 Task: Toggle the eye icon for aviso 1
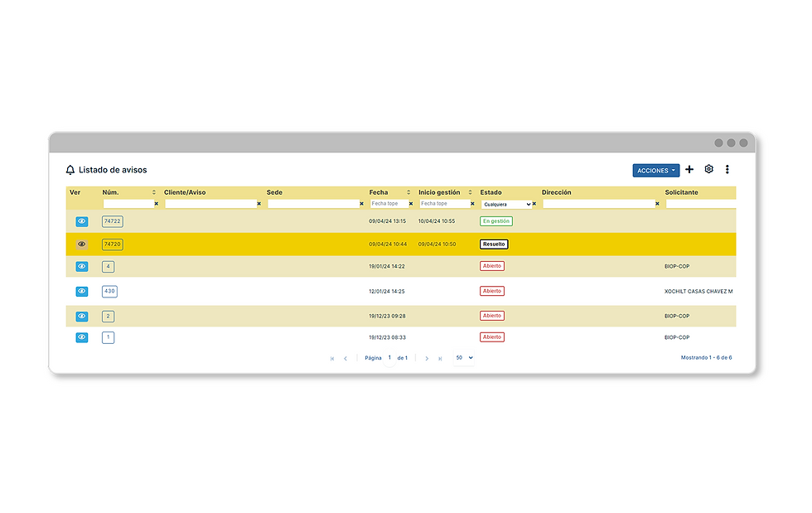coord(81,337)
